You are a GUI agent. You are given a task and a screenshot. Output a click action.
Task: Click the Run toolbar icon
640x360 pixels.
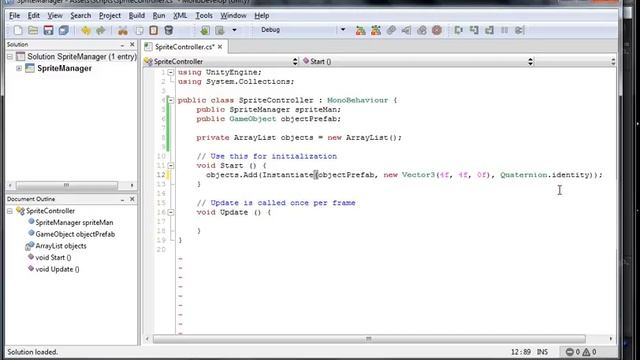(x=406, y=30)
